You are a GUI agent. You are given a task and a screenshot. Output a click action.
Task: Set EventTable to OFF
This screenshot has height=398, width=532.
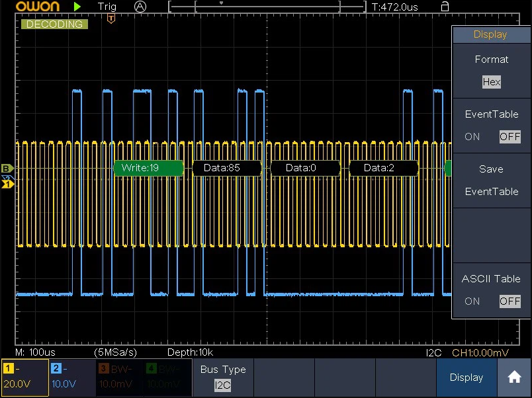pos(510,137)
